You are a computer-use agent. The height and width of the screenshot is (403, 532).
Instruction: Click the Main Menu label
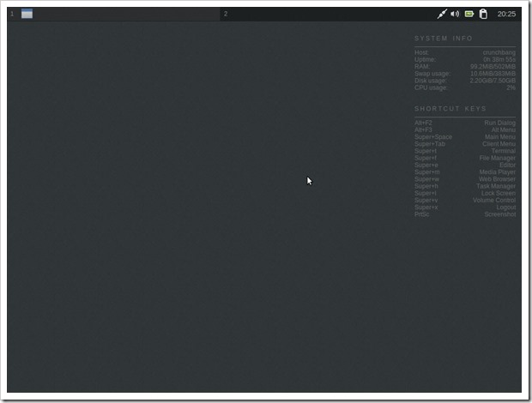(500, 137)
